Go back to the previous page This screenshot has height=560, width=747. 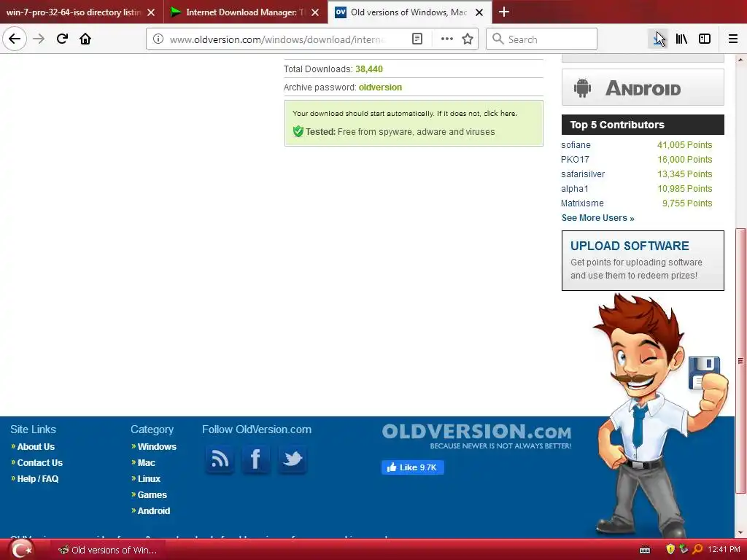tap(15, 39)
